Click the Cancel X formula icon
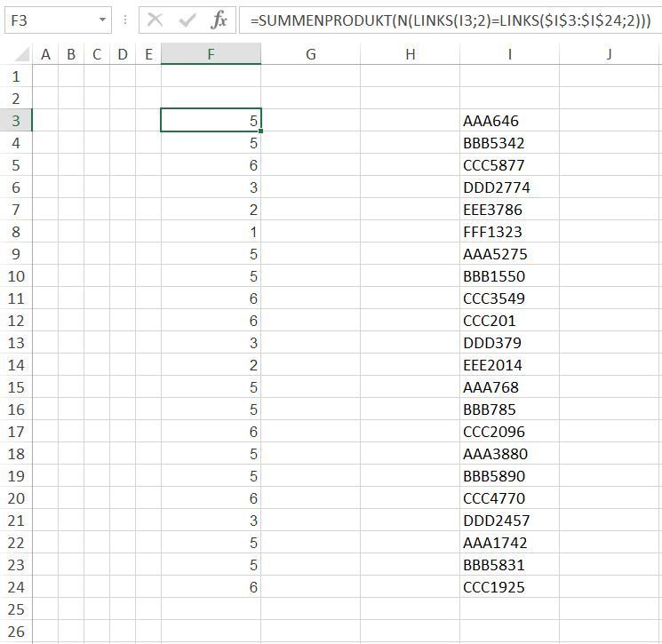Screen dimensions: 662x644 click(x=155, y=20)
